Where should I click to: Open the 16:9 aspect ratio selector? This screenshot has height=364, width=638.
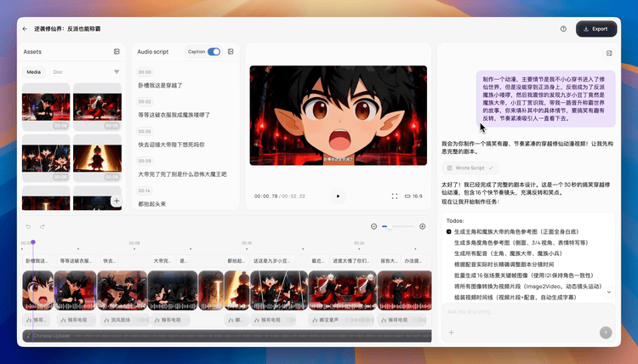click(x=413, y=196)
